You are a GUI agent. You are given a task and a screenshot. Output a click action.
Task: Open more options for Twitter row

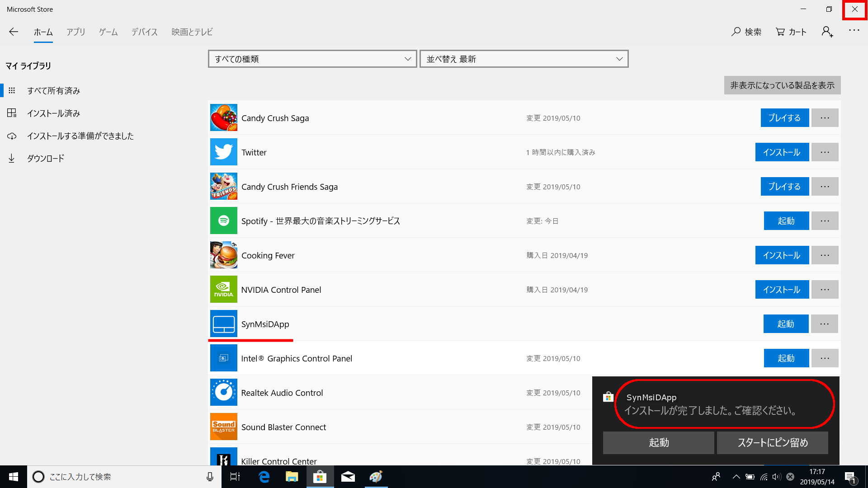point(825,152)
